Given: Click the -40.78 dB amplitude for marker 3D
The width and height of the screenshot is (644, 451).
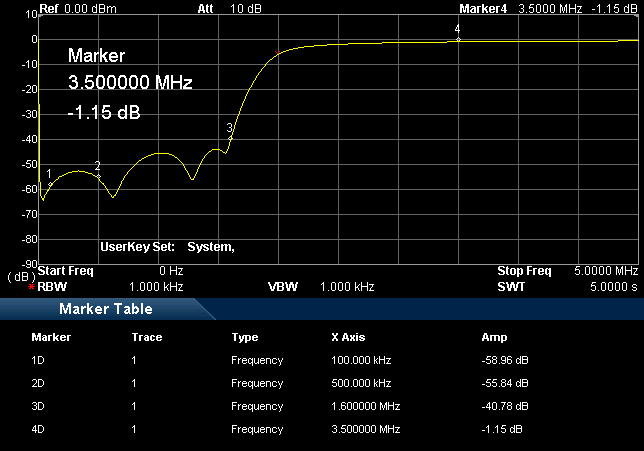Looking at the screenshot, I should click(x=501, y=406).
